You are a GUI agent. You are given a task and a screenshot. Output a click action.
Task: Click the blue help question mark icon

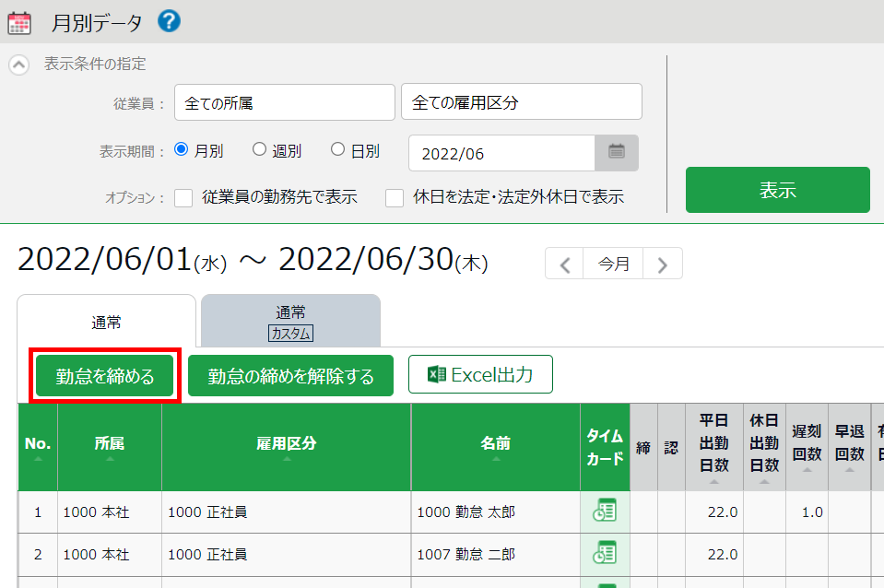point(169,21)
